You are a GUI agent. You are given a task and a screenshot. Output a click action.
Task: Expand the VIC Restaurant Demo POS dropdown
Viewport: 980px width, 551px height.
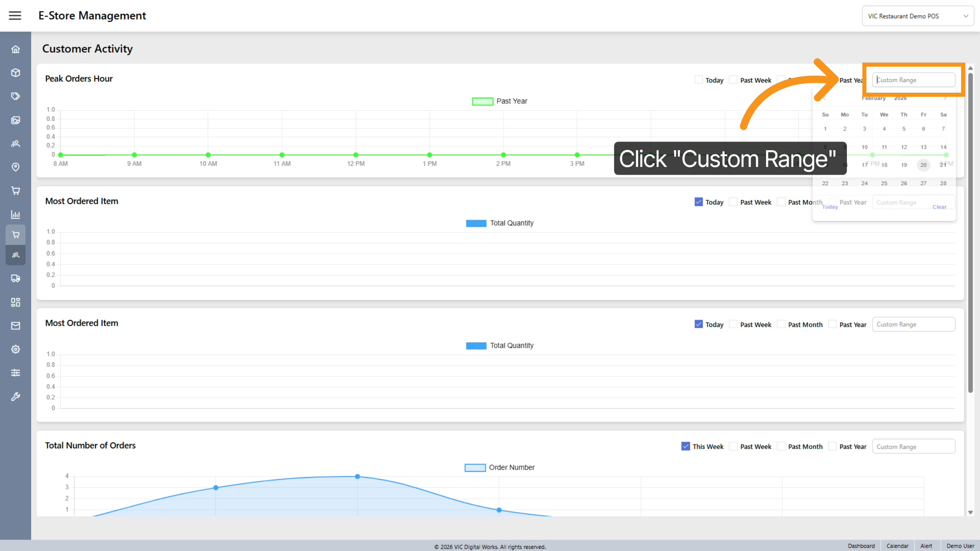coord(918,16)
